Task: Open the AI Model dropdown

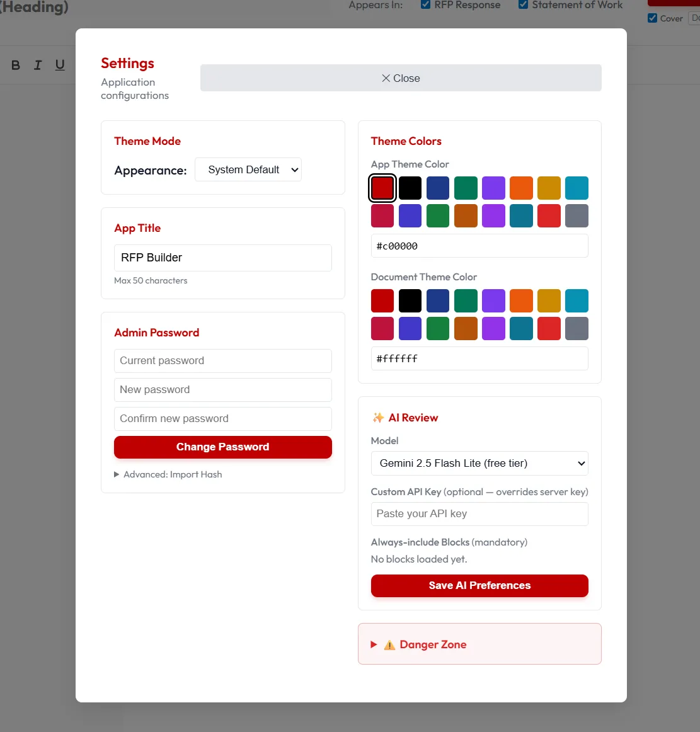Action: [x=479, y=463]
